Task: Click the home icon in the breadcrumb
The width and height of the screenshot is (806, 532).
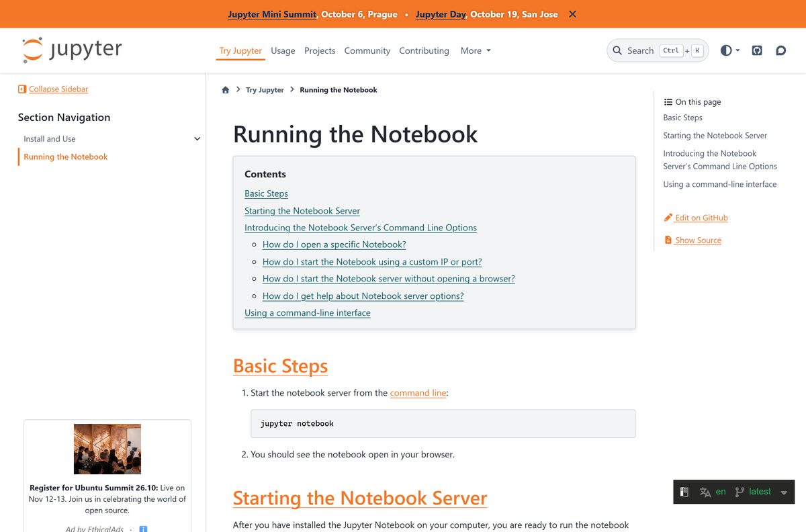Action: (226, 90)
